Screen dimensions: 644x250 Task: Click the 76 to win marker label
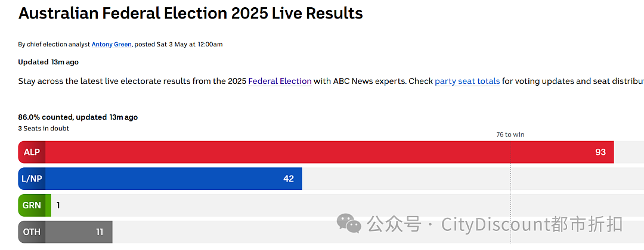click(510, 135)
